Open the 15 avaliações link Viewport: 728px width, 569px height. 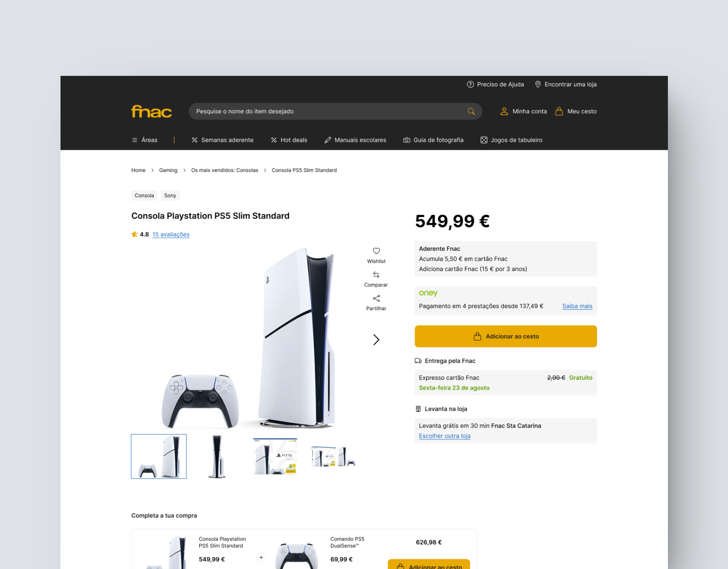(171, 234)
